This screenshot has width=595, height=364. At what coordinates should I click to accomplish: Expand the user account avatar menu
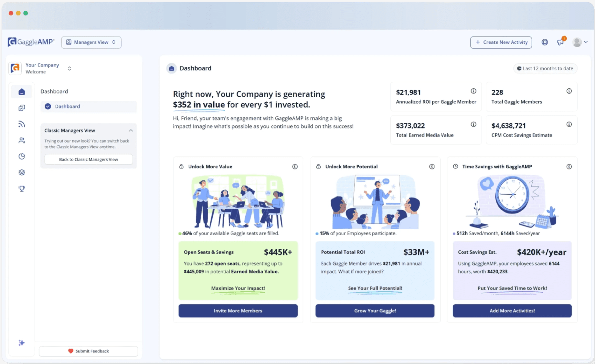[579, 42]
